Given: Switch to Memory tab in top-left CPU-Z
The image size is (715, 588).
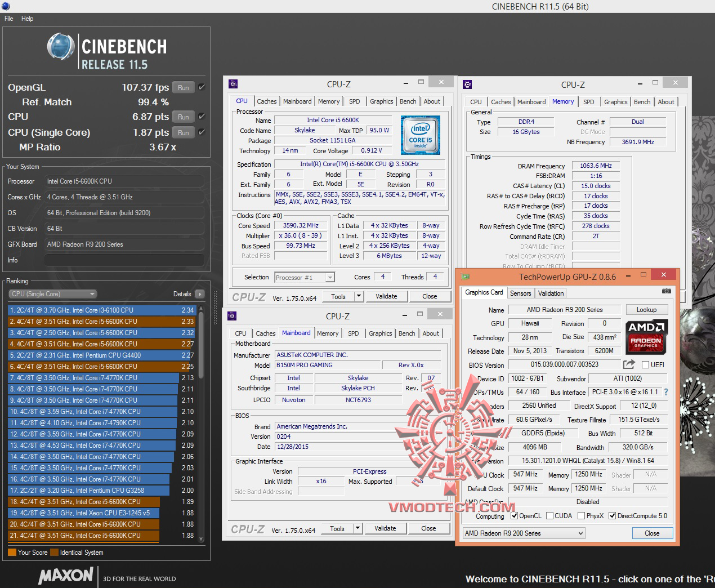Looking at the screenshot, I should (x=329, y=101).
